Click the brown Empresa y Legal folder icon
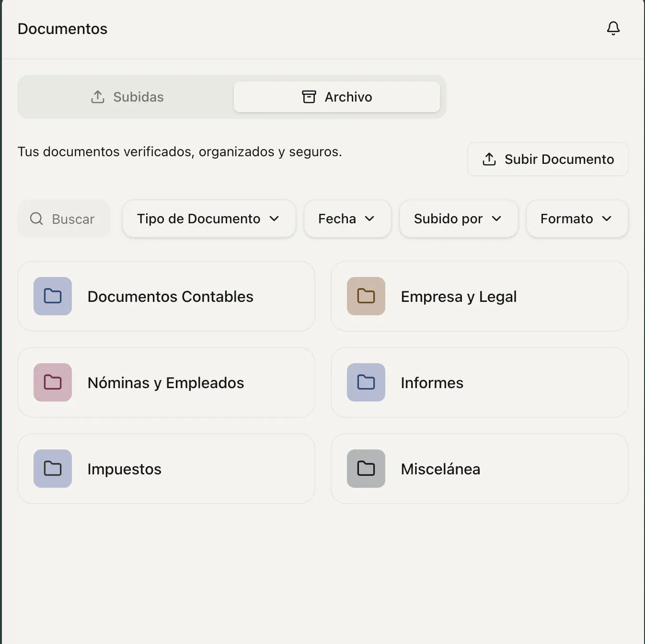645x644 pixels. 366,296
